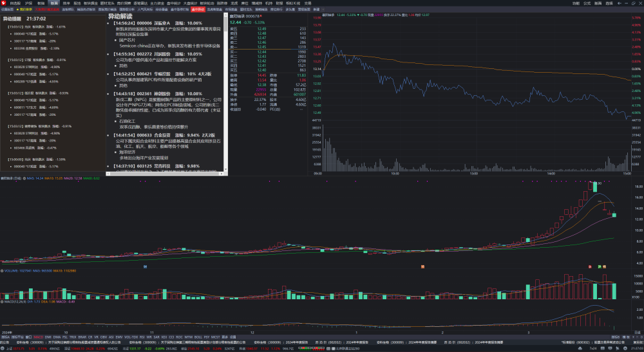Screen dimensions: 644x352
Task: Click the green down-triangle next to -0.70
Action: [x=358, y=15]
